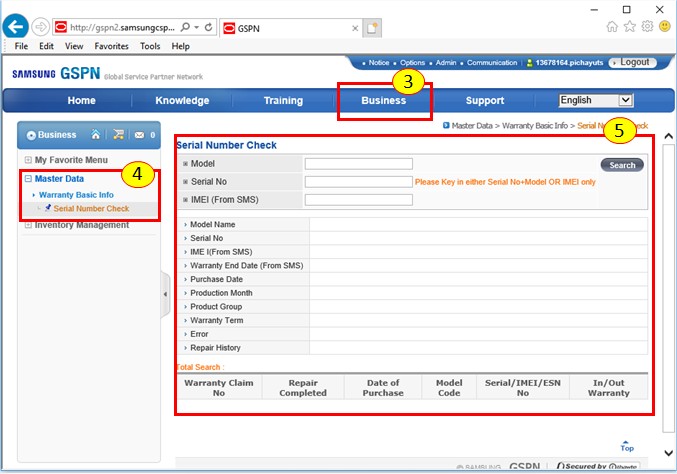Click the sidebar home icon

(95, 135)
